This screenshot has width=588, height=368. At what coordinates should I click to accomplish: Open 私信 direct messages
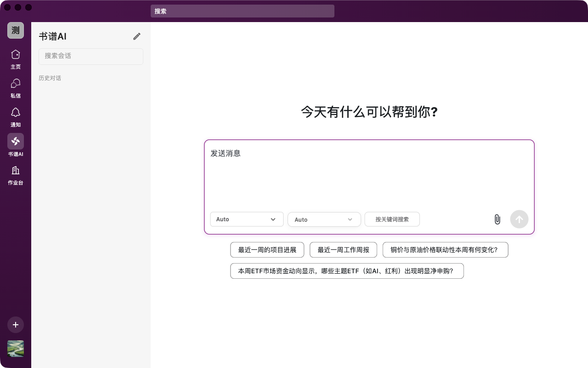click(16, 83)
